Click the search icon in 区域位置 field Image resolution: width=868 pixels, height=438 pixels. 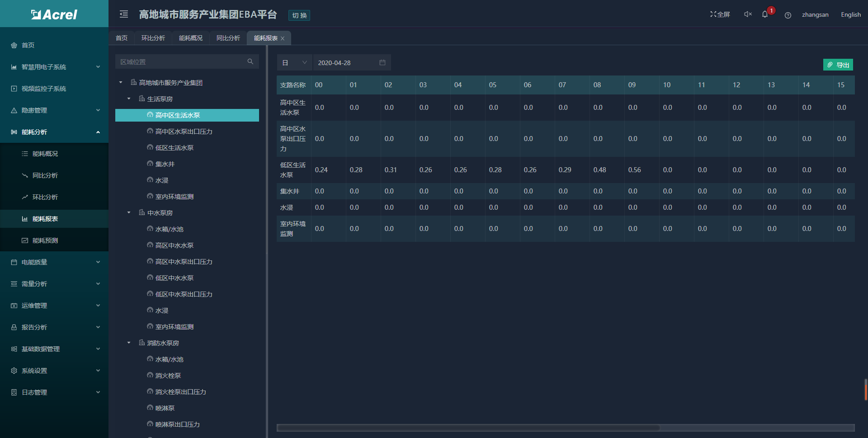pyautogui.click(x=250, y=61)
